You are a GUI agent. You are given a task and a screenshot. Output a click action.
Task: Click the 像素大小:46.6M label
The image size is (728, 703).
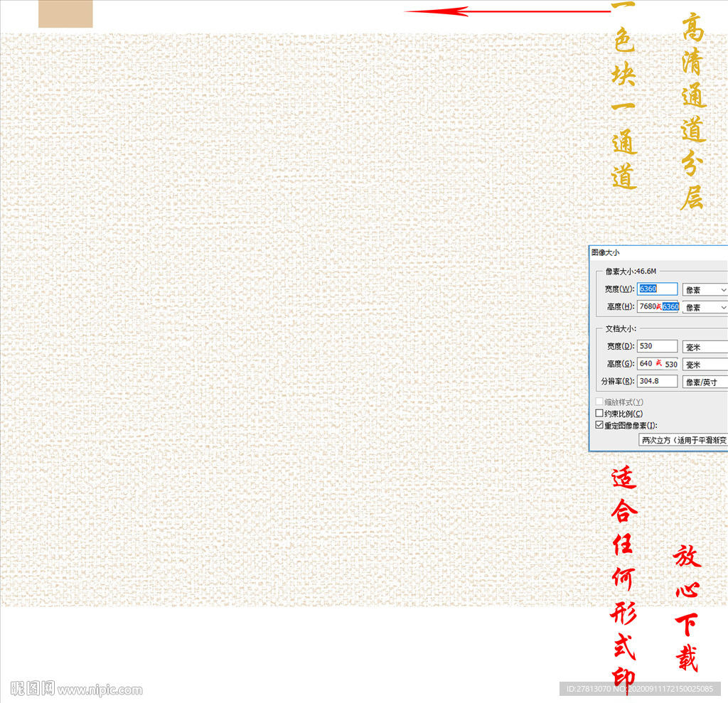coord(631,271)
